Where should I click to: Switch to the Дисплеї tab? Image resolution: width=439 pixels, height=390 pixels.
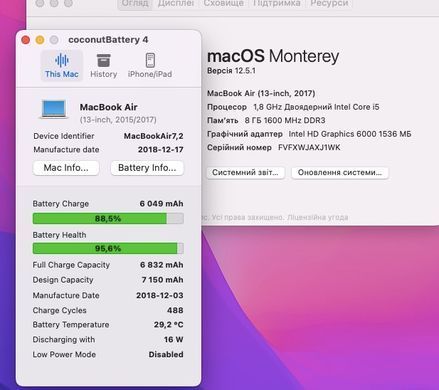[x=176, y=4]
